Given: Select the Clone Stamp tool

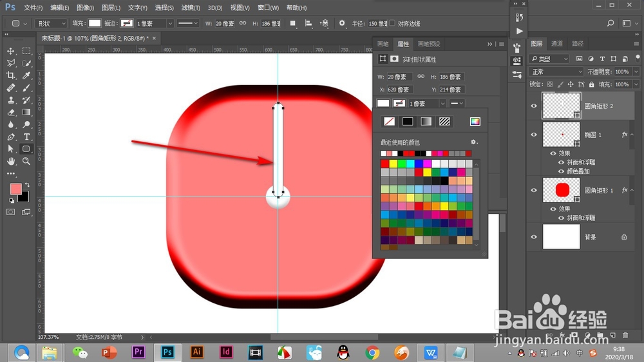Looking at the screenshot, I should coord(11,100).
